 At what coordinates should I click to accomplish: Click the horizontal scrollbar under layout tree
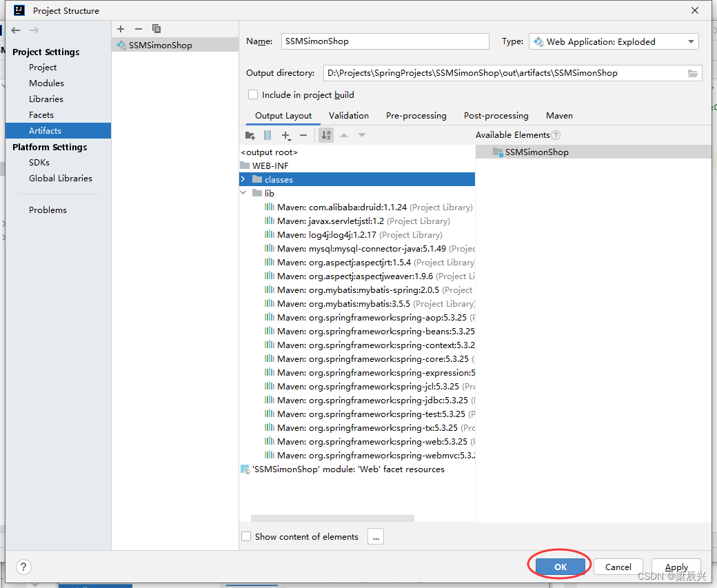click(x=332, y=518)
